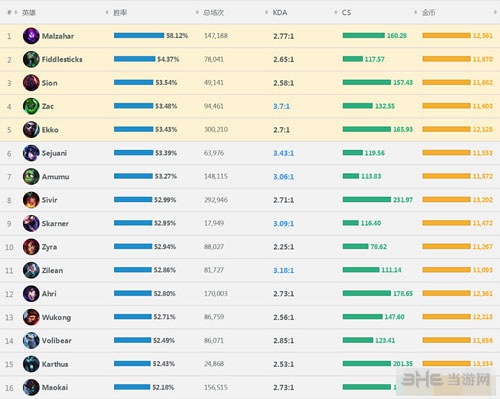Sort by the 金币 gold column header
500x399 pixels.
(429, 13)
